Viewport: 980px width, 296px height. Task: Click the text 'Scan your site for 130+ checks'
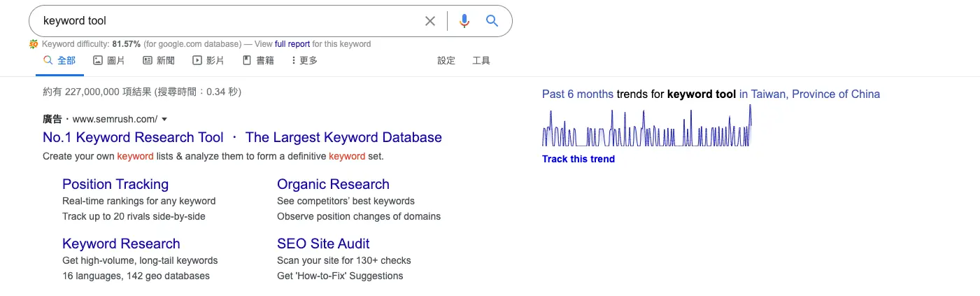(x=344, y=260)
